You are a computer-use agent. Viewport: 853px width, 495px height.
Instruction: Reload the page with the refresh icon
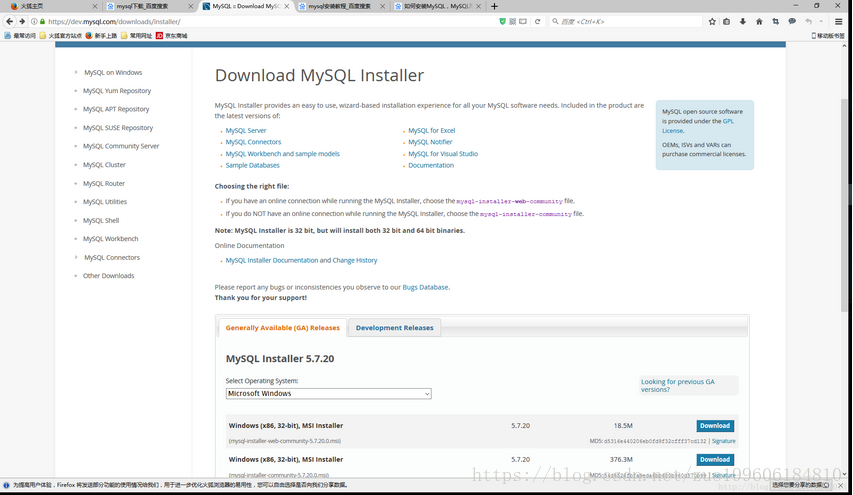tap(537, 22)
